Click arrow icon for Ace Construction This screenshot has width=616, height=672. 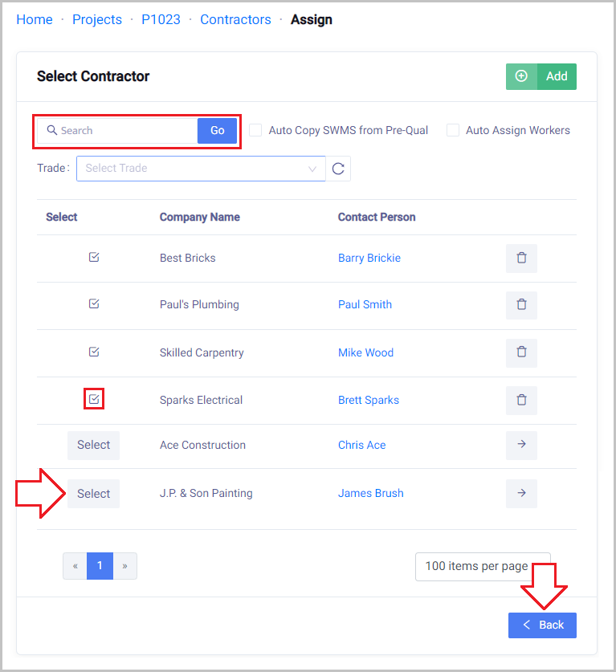tap(521, 445)
